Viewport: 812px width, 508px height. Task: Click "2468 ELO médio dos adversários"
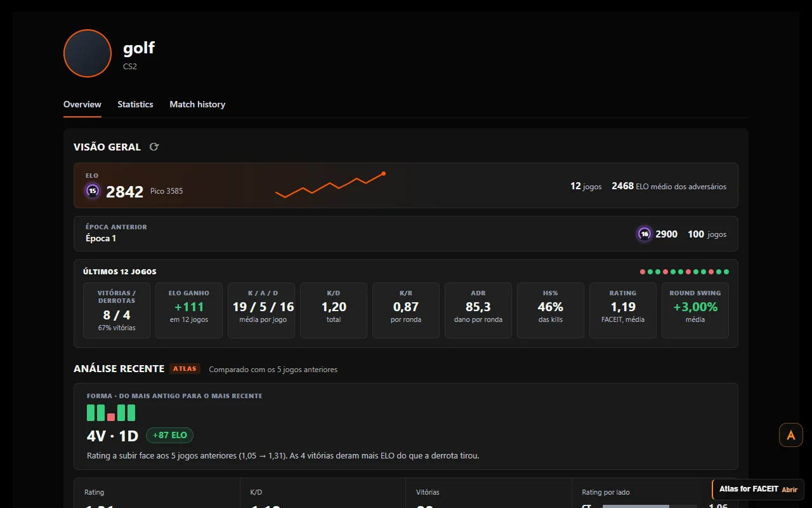point(669,187)
